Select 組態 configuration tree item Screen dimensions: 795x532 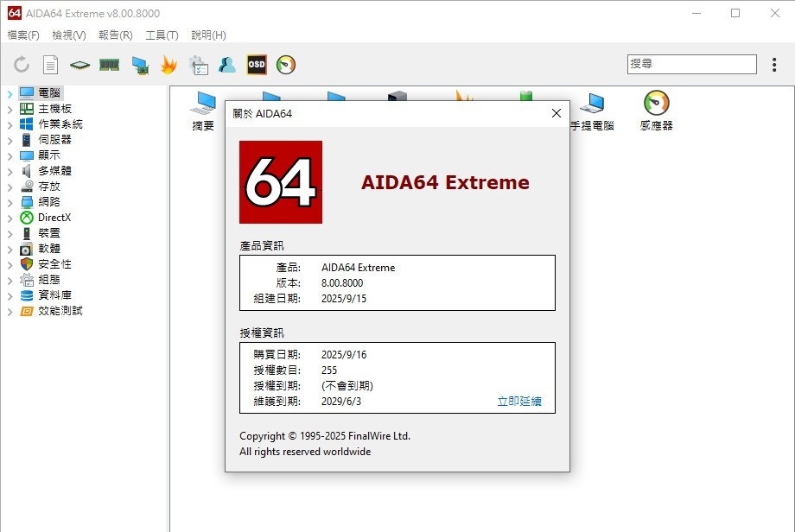(x=49, y=280)
